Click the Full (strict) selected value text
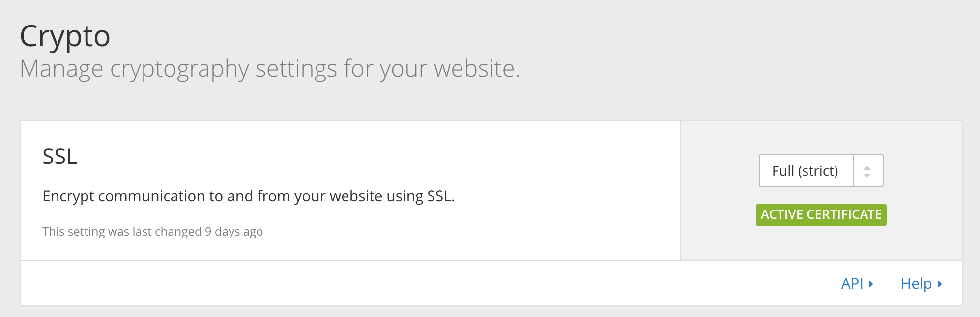Screen dimensions: 980x317 coord(805,171)
